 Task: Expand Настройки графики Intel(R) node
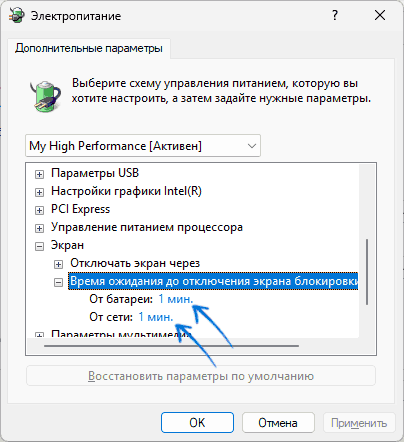(39, 192)
